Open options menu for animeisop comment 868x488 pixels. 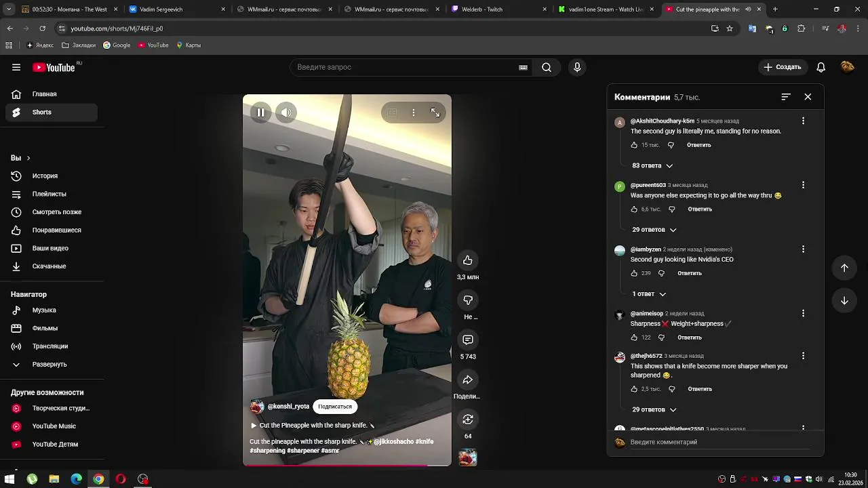click(803, 314)
